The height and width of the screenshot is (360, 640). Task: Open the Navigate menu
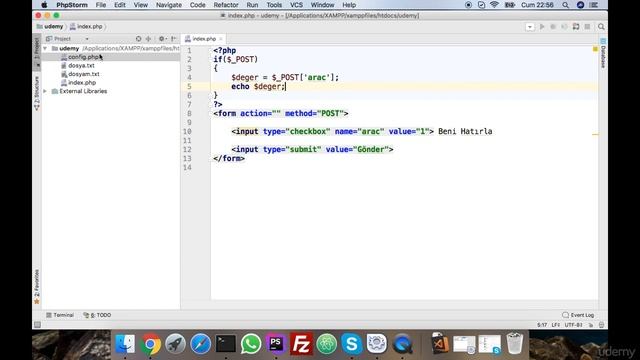169,5
